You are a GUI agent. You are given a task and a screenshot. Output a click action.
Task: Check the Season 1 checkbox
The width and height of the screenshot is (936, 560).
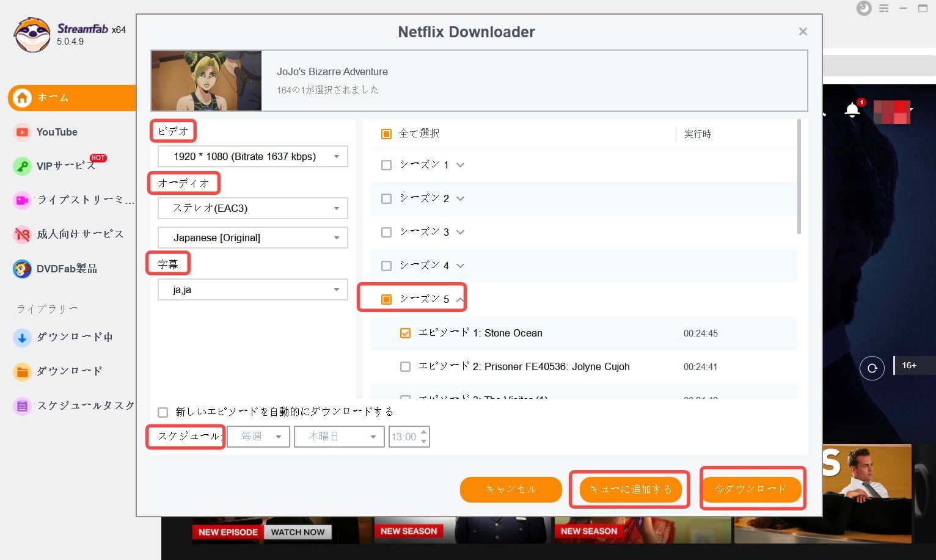[x=386, y=165]
